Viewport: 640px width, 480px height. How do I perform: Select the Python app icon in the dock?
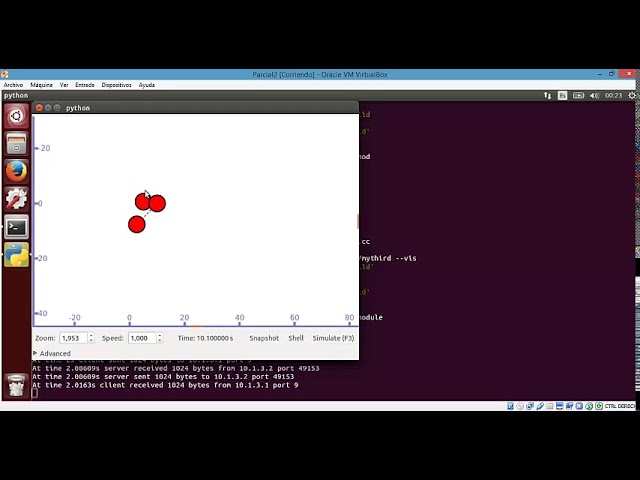(x=16, y=255)
